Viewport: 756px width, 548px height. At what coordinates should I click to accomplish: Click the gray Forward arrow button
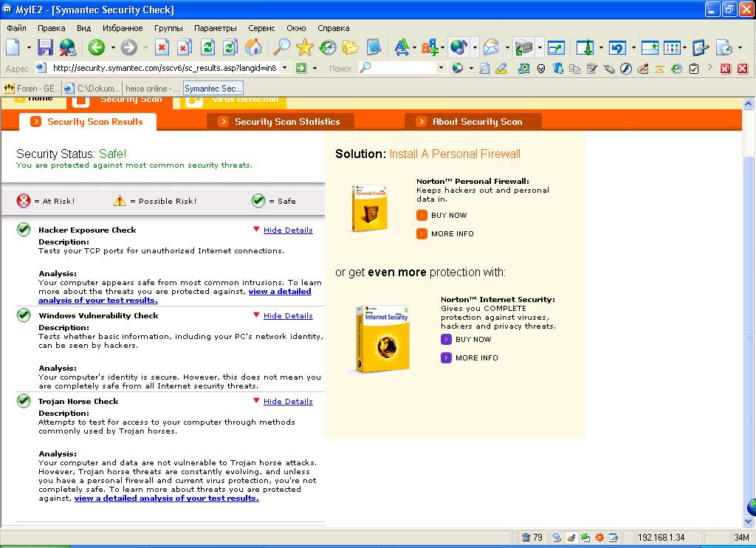click(128, 47)
